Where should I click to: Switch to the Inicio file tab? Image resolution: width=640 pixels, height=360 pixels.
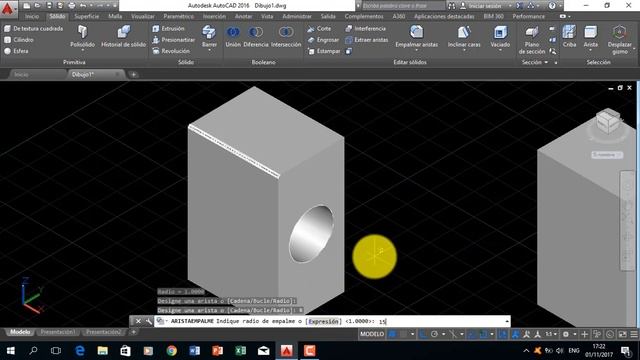21,75
